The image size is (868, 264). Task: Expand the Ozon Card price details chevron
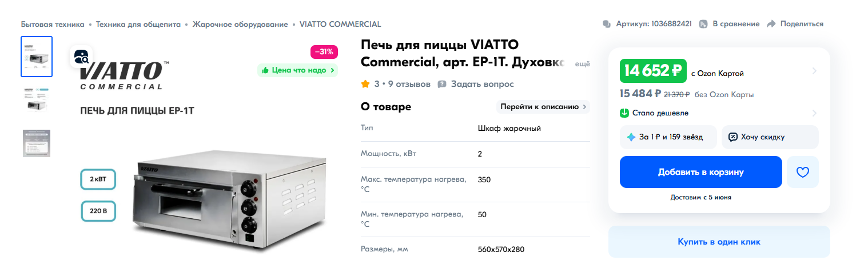click(x=814, y=71)
